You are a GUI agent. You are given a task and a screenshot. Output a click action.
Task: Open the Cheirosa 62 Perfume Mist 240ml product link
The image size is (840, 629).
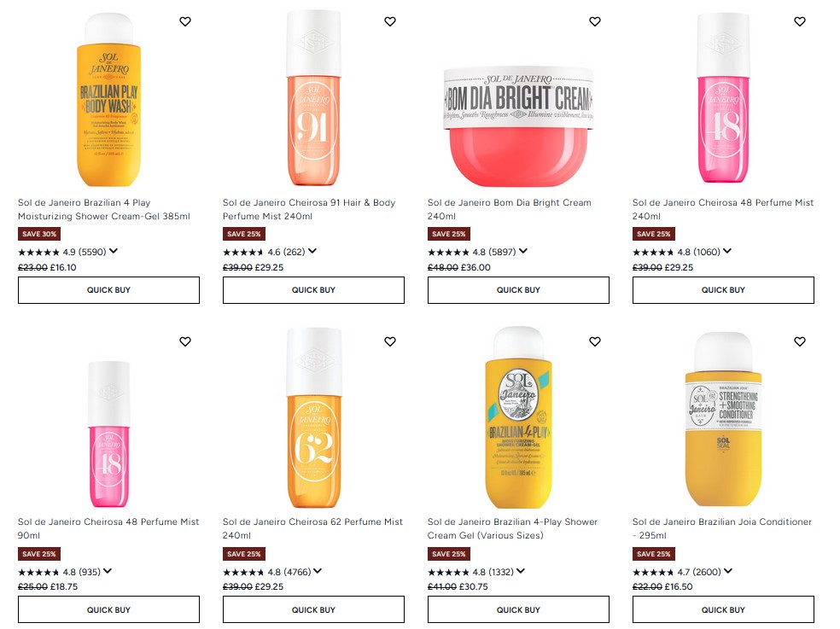[312, 528]
